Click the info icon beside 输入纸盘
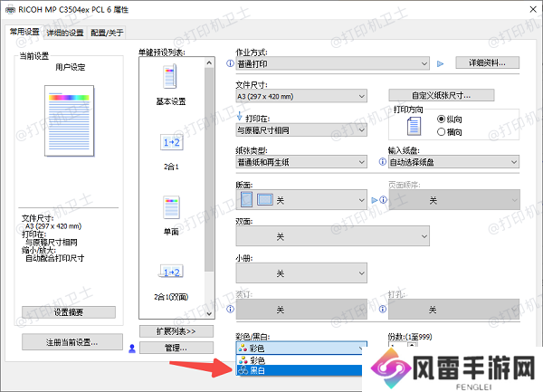Screen dimensions: 543x392 pos(383,162)
